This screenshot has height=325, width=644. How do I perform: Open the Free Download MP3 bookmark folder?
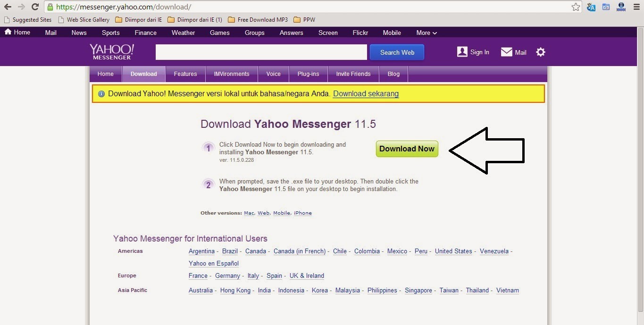(x=258, y=20)
